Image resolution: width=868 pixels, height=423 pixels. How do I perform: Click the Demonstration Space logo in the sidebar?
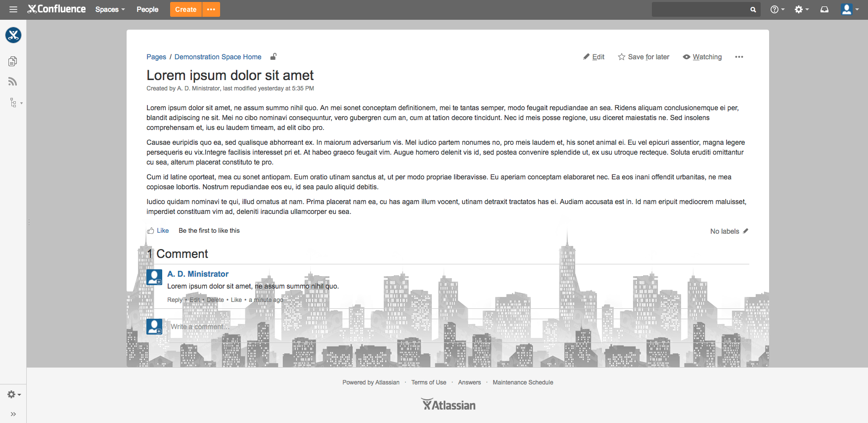click(x=13, y=35)
